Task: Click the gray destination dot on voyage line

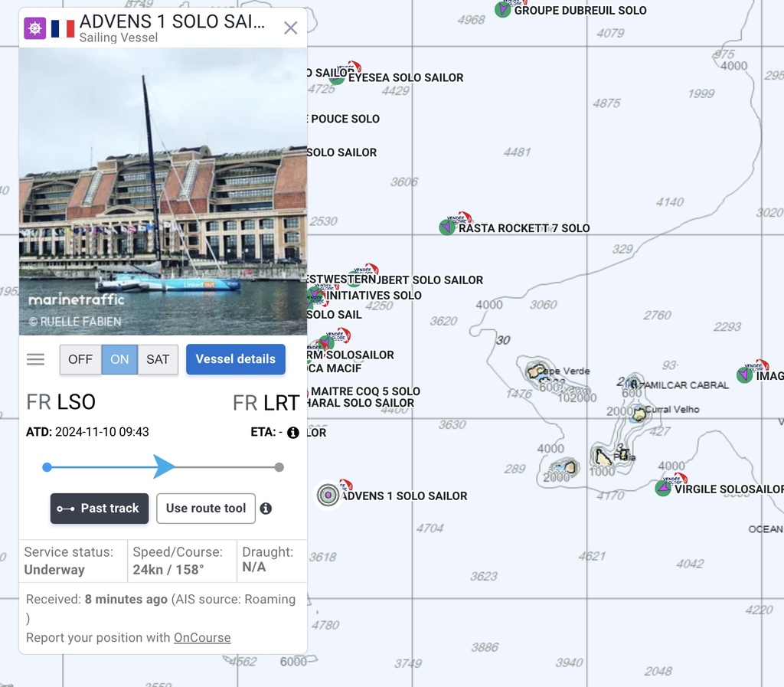Action: coord(279,467)
